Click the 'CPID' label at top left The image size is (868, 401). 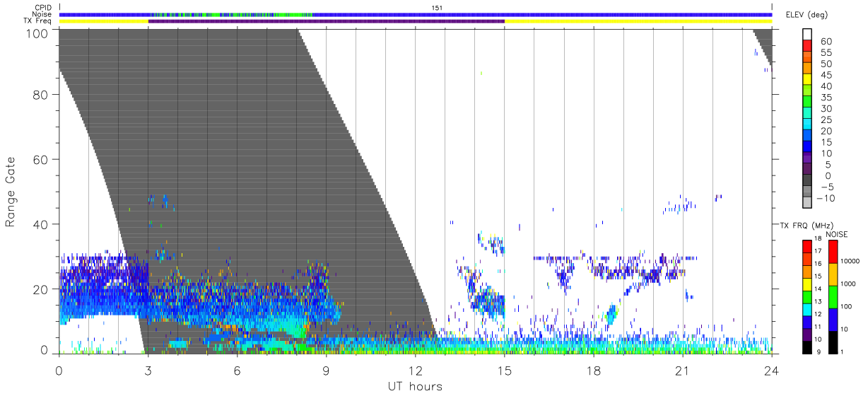44,8
